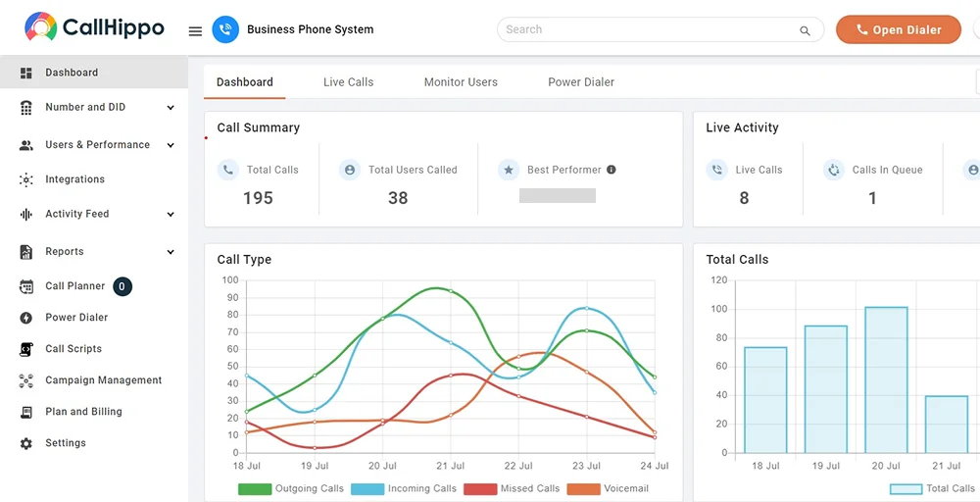Expand the Number and DID submenu

pos(171,108)
